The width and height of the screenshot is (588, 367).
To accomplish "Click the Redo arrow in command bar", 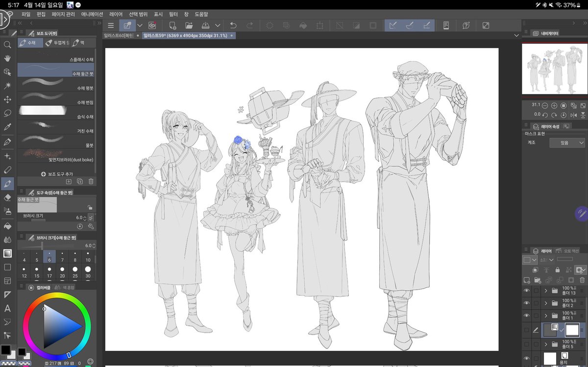I will coord(250,25).
